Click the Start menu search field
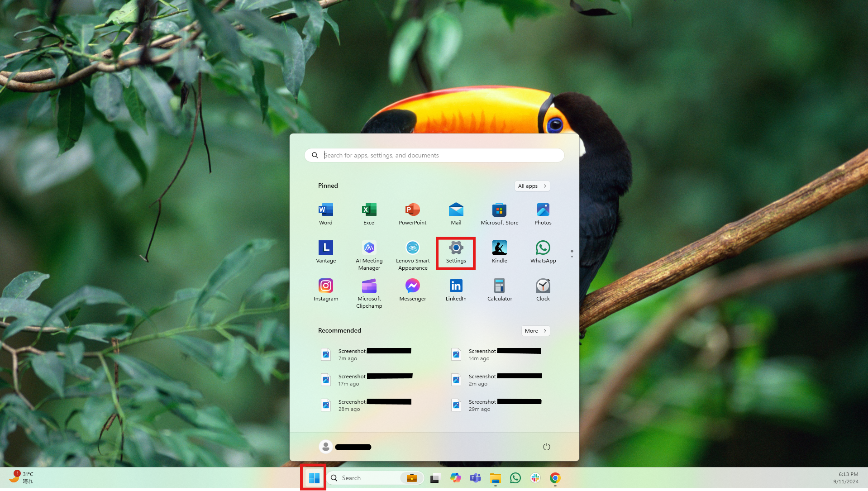868x491 pixels. point(434,155)
